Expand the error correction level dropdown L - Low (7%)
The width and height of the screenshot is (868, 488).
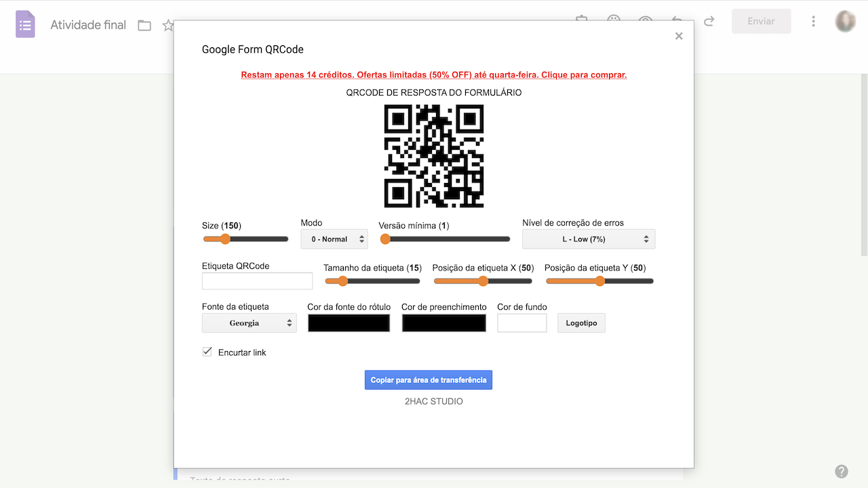coord(589,239)
